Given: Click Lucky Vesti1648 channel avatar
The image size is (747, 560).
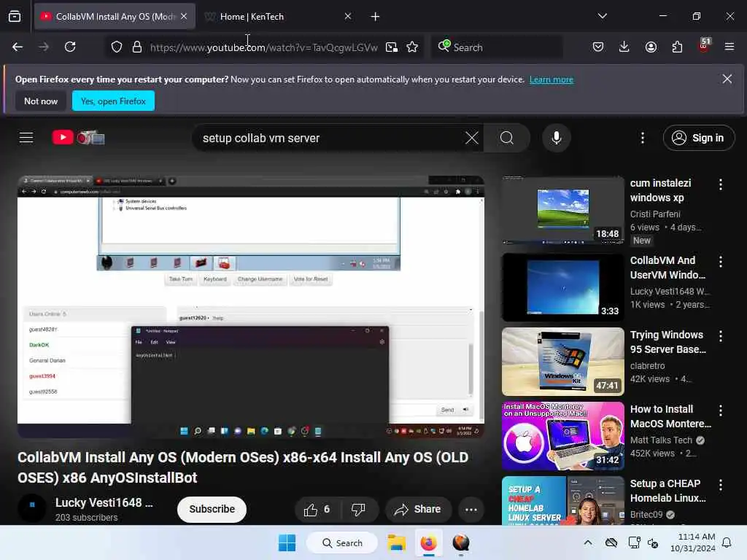Looking at the screenshot, I should 32,507.
